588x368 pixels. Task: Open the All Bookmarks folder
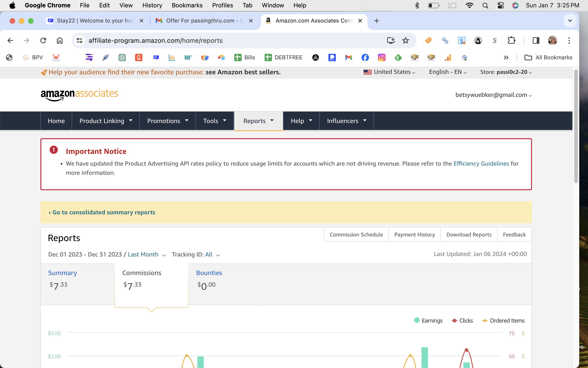pos(548,57)
